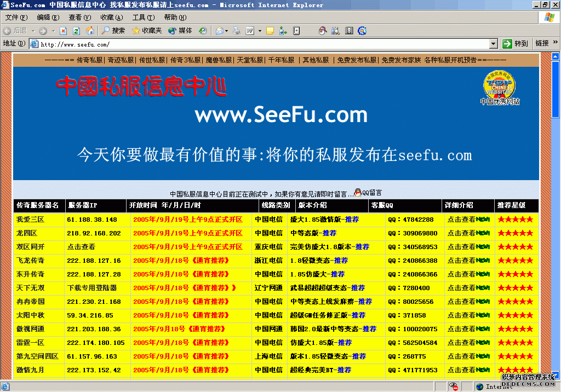The width and height of the screenshot is (561, 392).
Task: Click into the address URL field
Action: point(263,44)
